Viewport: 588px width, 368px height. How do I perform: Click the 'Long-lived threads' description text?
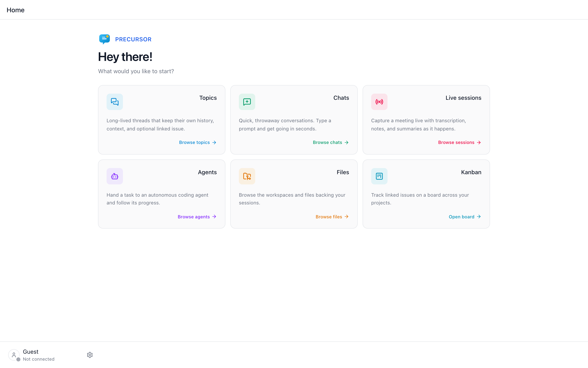160,125
